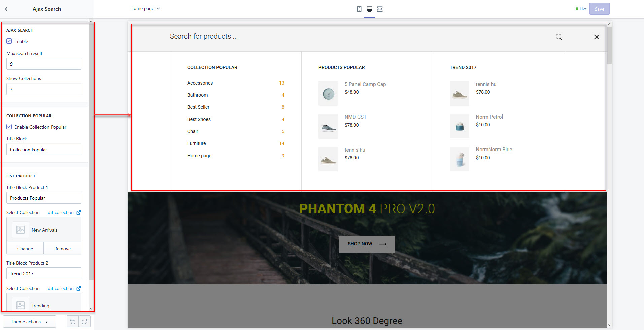The image size is (644, 330).
Task: Toggle Enable Collection Popular checkbox
Action: point(9,127)
